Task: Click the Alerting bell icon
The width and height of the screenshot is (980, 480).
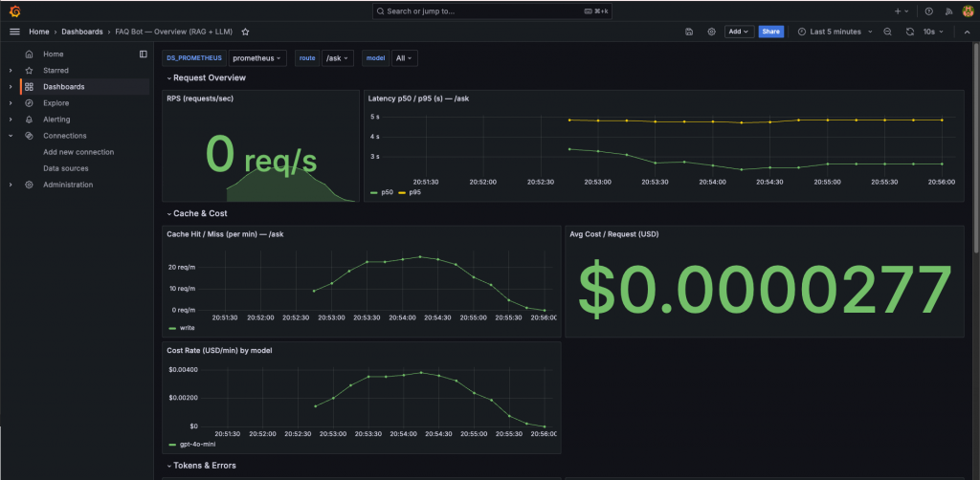Action: pyautogui.click(x=29, y=120)
